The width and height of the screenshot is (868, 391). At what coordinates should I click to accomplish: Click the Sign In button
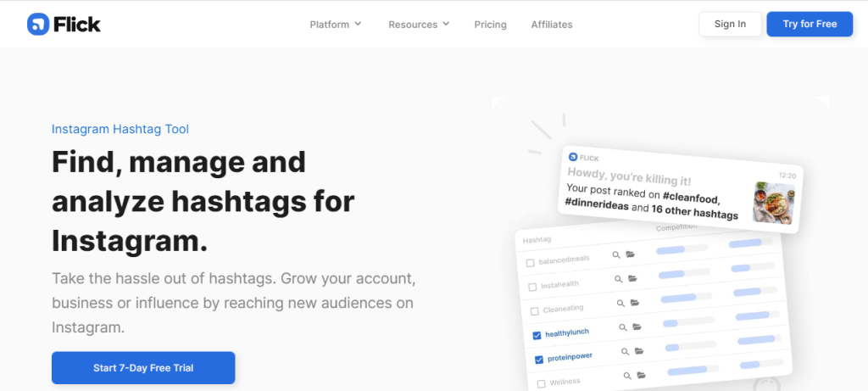click(x=730, y=24)
